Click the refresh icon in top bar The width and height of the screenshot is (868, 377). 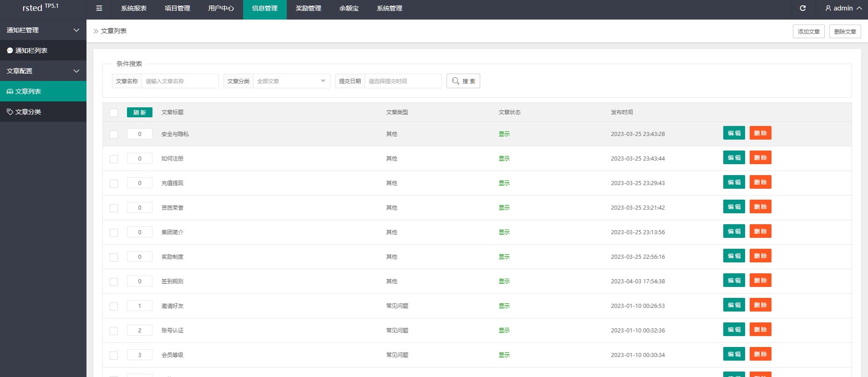point(803,8)
